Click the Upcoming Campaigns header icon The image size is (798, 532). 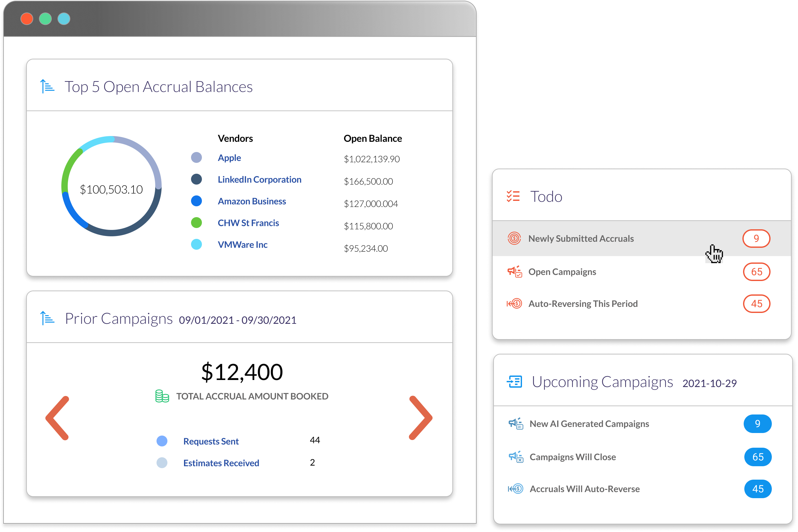coord(514,382)
